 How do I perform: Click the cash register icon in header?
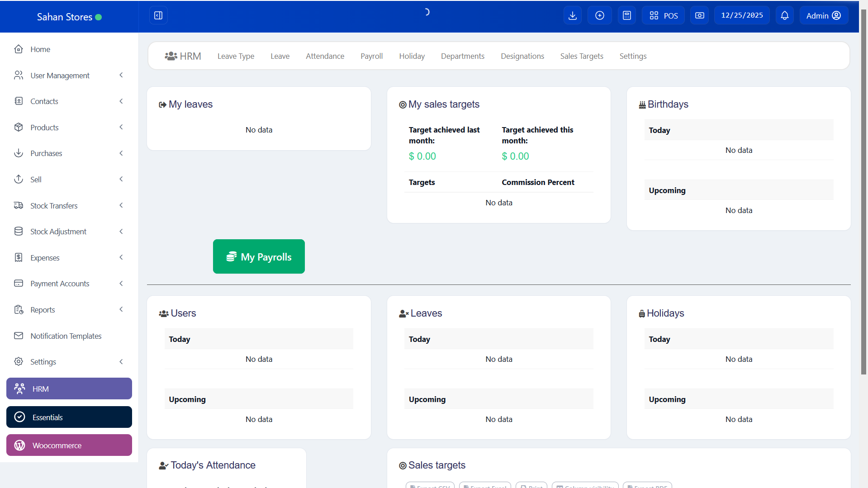pyautogui.click(x=699, y=15)
